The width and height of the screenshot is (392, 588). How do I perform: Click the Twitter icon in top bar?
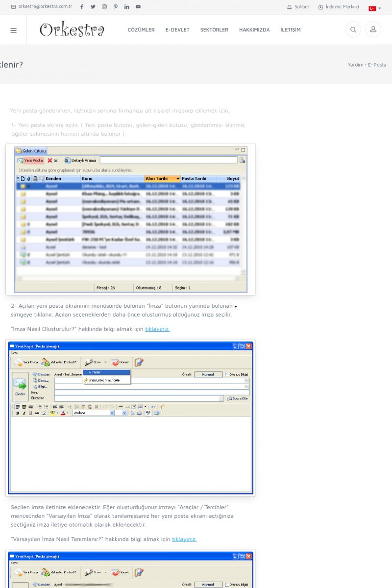pyautogui.click(x=93, y=7)
